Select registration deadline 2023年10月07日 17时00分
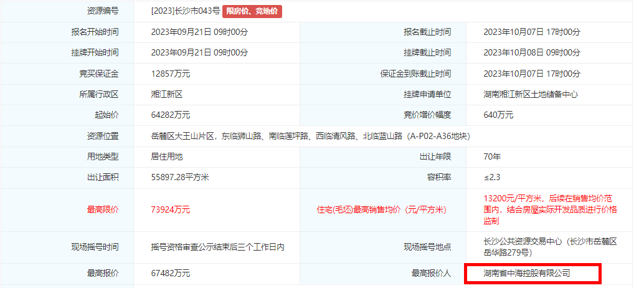 532,32
